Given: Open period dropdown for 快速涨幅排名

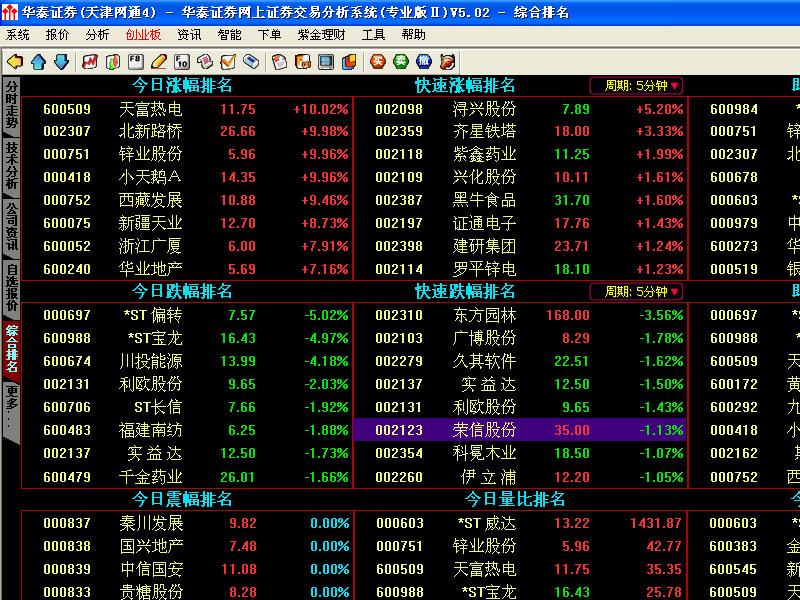Looking at the screenshot, I should pyautogui.click(x=636, y=86).
